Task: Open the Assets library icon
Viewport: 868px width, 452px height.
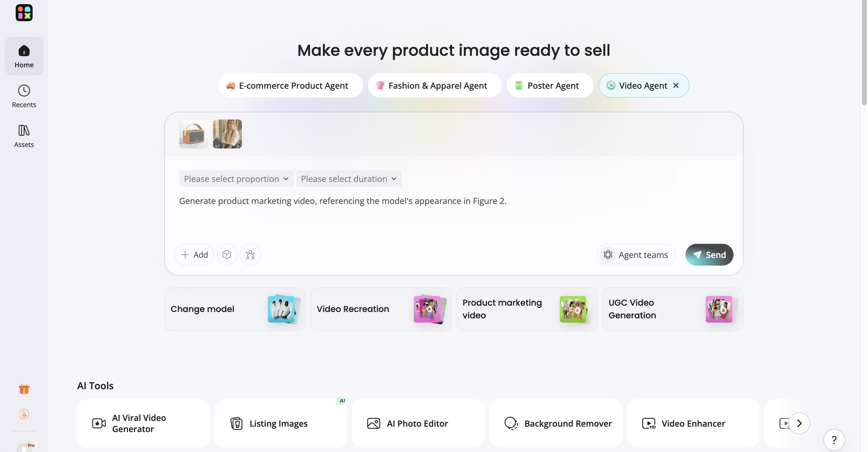Action: (x=24, y=130)
